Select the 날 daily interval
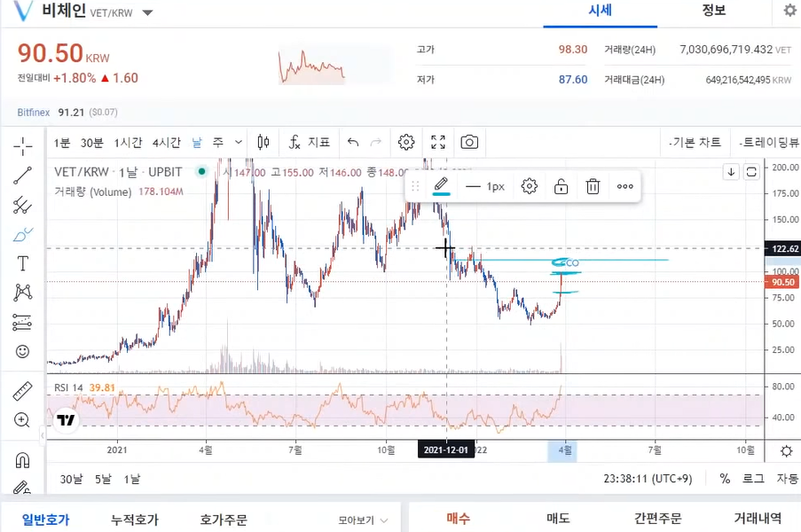This screenshot has width=801, height=532. click(x=197, y=143)
